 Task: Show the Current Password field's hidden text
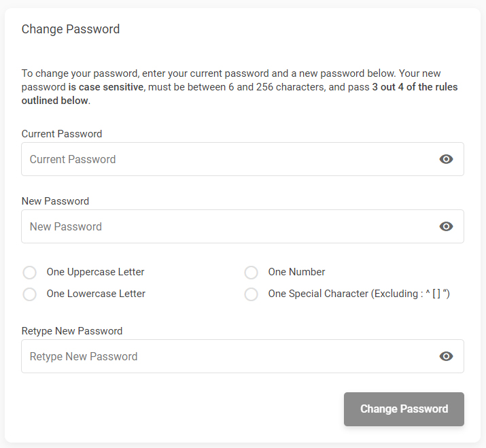click(446, 159)
